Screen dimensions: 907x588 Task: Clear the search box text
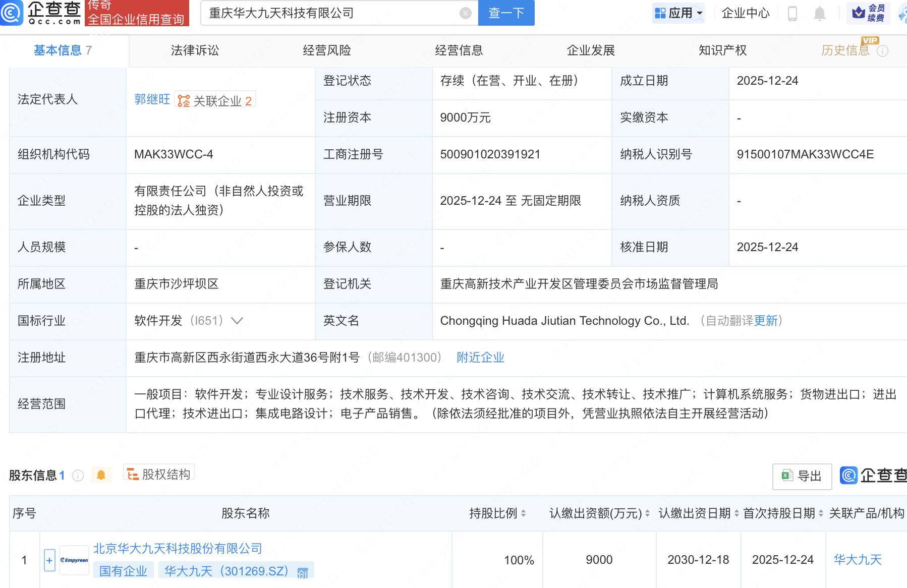tap(465, 13)
